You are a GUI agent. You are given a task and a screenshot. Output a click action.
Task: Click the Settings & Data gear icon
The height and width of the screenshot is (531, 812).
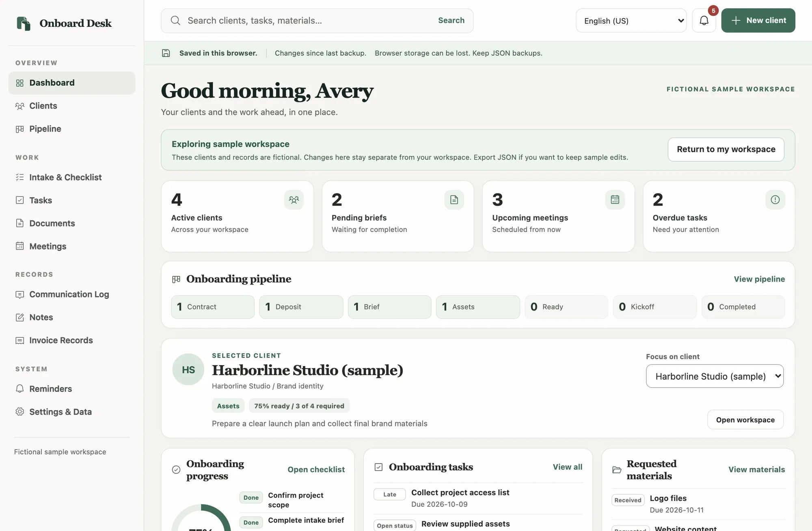click(x=20, y=412)
